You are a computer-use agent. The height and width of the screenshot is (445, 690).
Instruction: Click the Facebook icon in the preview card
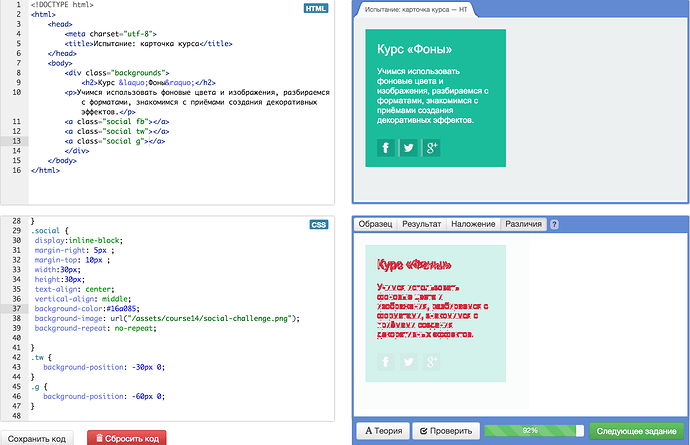(385, 148)
